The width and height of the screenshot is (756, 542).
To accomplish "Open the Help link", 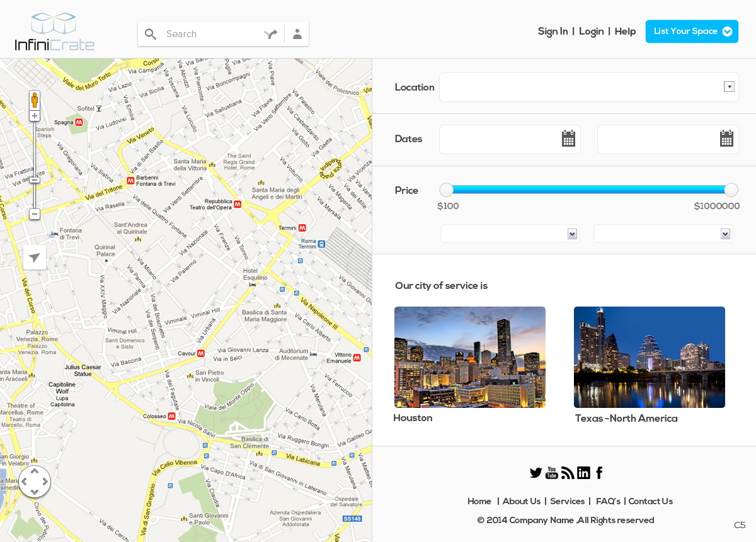I will click(x=625, y=31).
